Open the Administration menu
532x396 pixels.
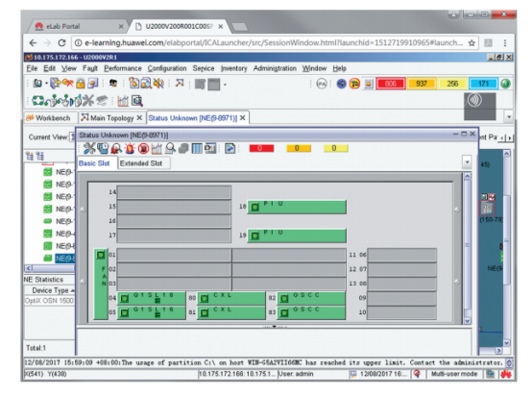tap(275, 68)
